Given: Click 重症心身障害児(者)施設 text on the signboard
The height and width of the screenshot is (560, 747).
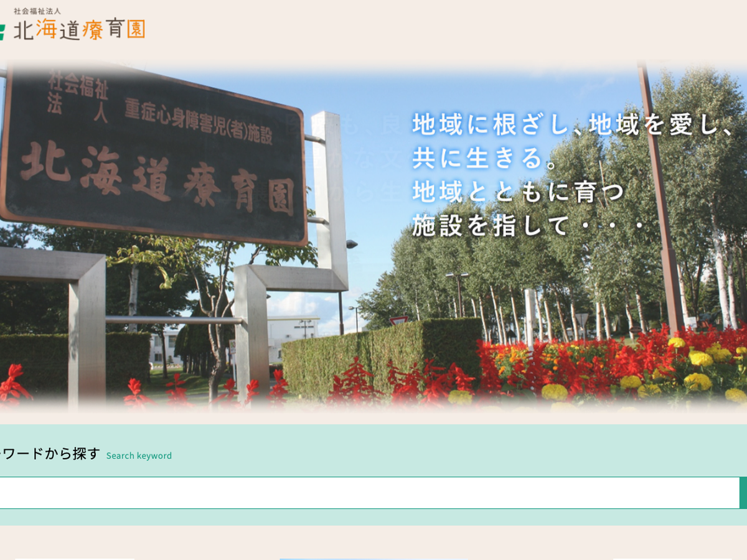Looking at the screenshot, I should [x=198, y=121].
